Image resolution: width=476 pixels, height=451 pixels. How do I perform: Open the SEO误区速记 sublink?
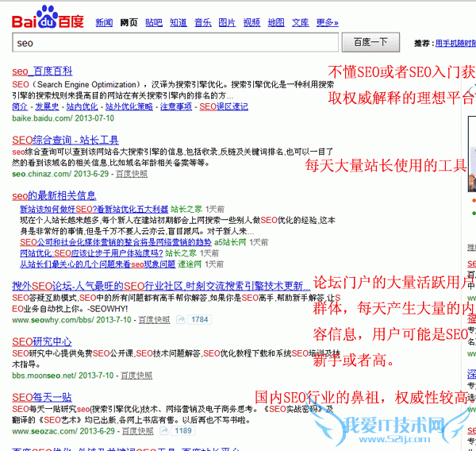click(x=224, y=106)
